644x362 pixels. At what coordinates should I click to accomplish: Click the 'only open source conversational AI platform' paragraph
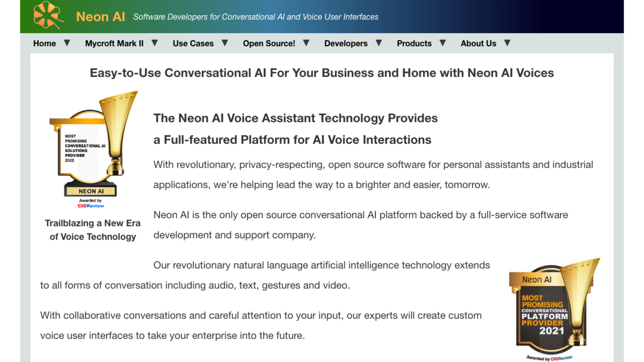point(361,225)
